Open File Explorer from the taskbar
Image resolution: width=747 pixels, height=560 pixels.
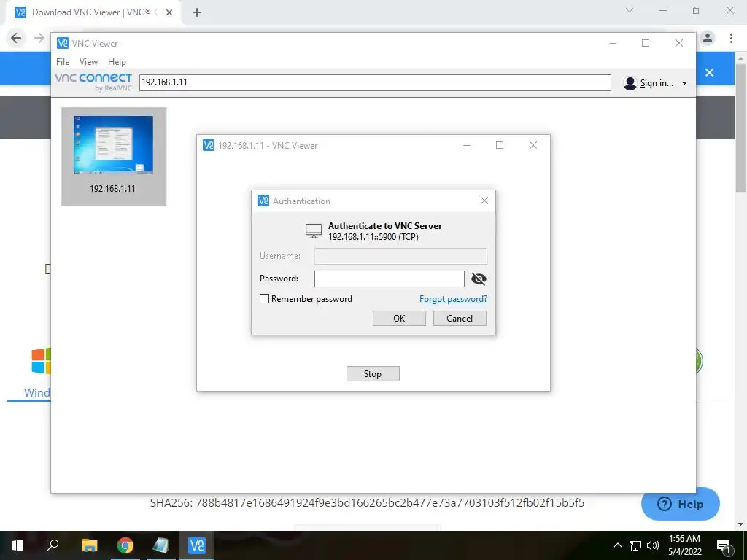89,545
